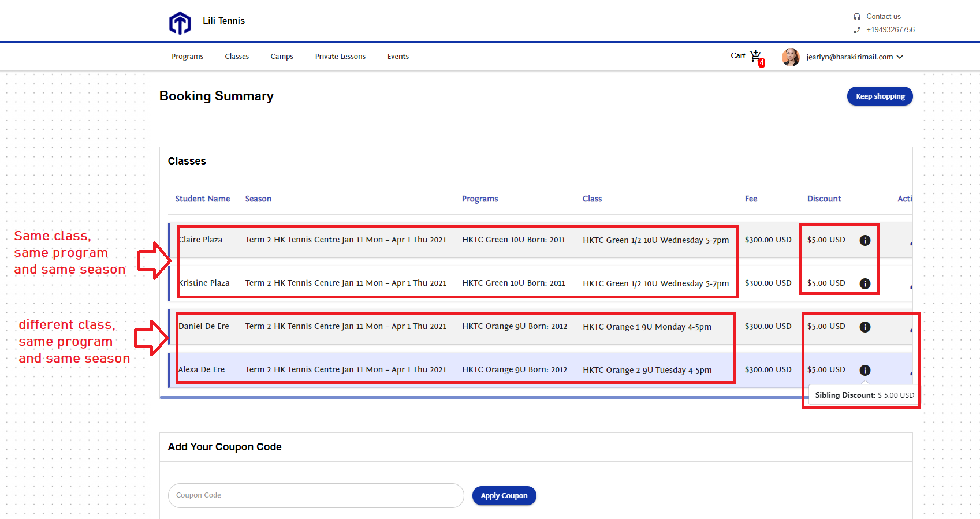The height and width of the screenshot is (519, 980).
Task: Show discount info for Kristine Plaza
Action: 865,283
